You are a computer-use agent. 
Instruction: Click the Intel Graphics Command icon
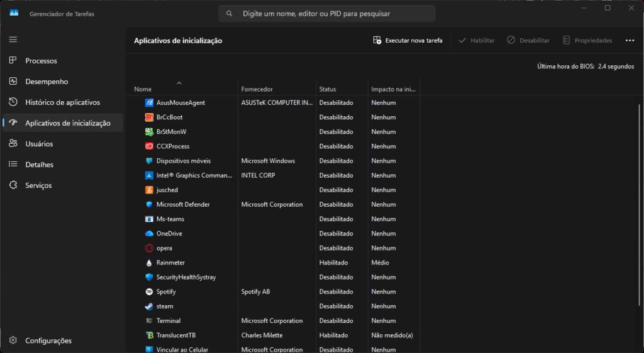point(149,175)
